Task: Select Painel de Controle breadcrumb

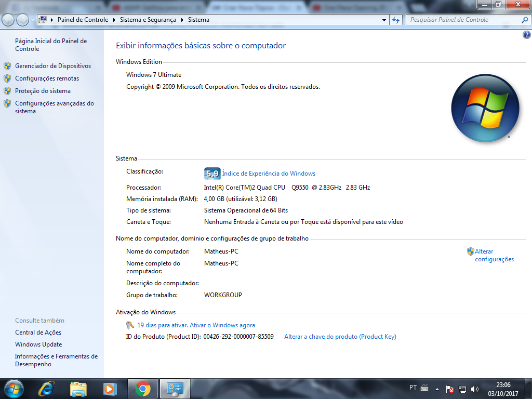Action: [83, 20]
